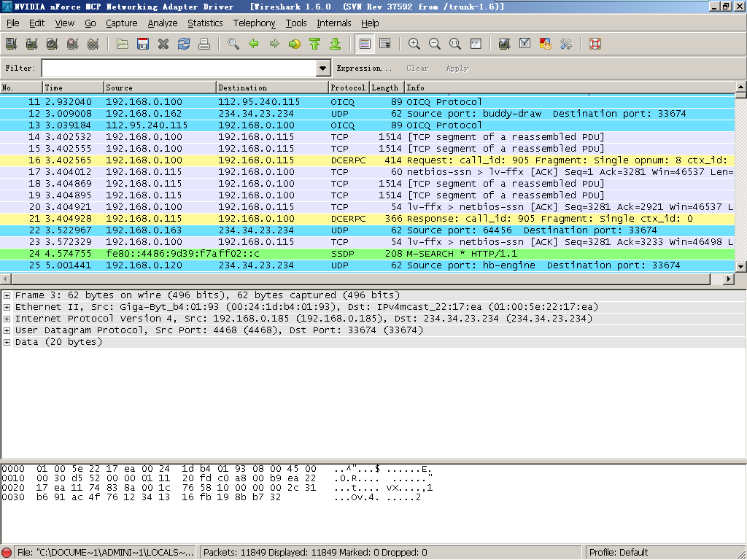Open the Analyze menu
The image size is (747, 560).
[163, 23]
